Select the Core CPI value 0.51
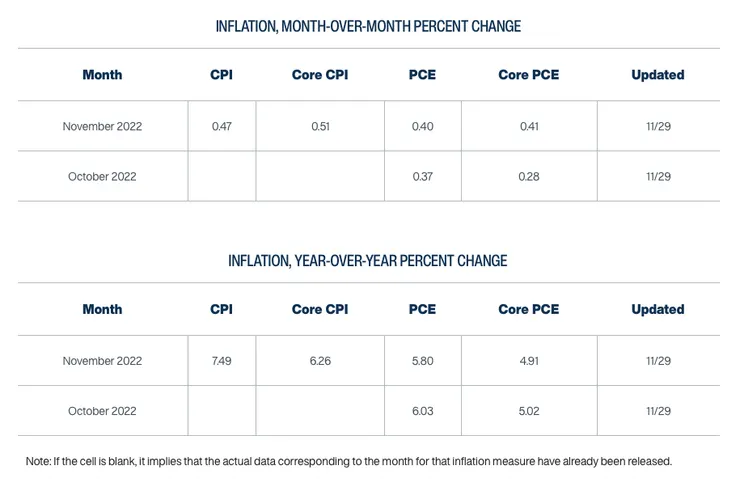Viewport: 740px width, 479px height. click(320, 127)
